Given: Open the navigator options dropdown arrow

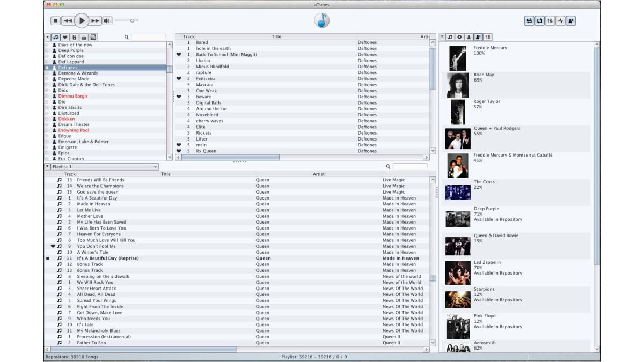Looking at the screenshot, I should pos(47,37).
